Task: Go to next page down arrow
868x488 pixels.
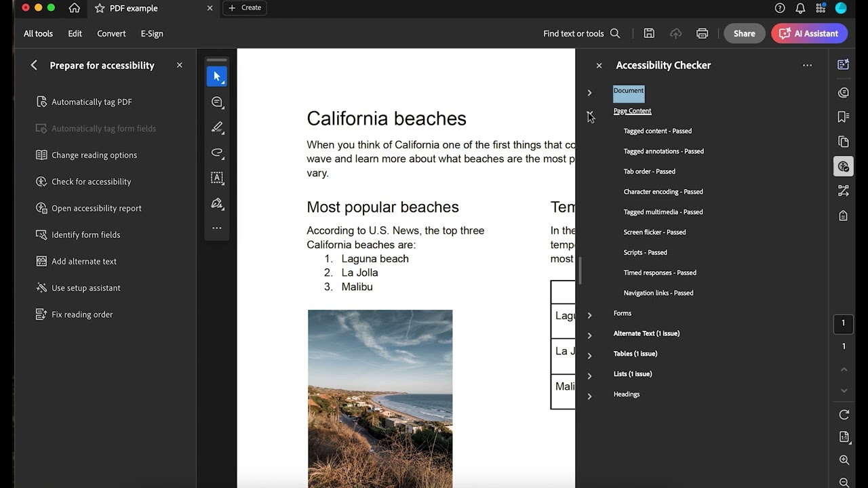Action: (844, 390)
